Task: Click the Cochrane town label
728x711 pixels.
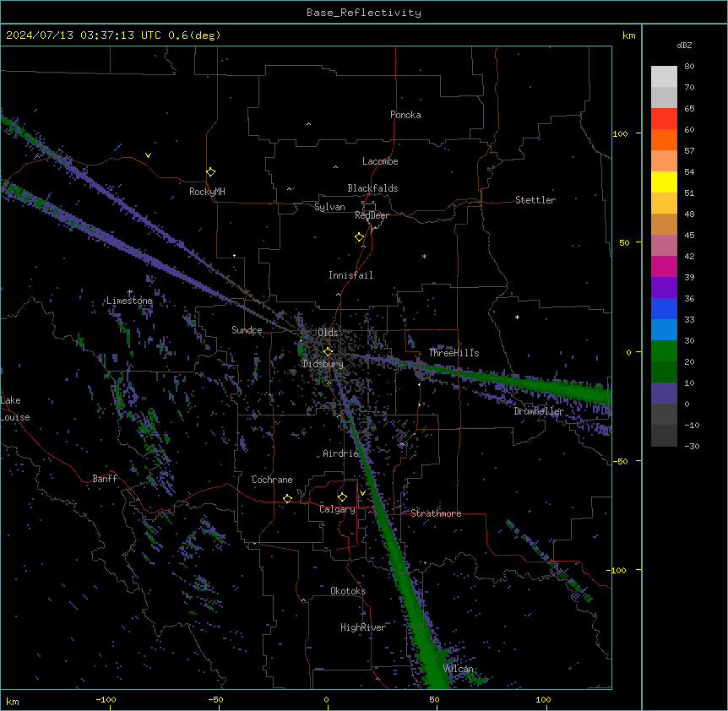Action: (272, 480)
